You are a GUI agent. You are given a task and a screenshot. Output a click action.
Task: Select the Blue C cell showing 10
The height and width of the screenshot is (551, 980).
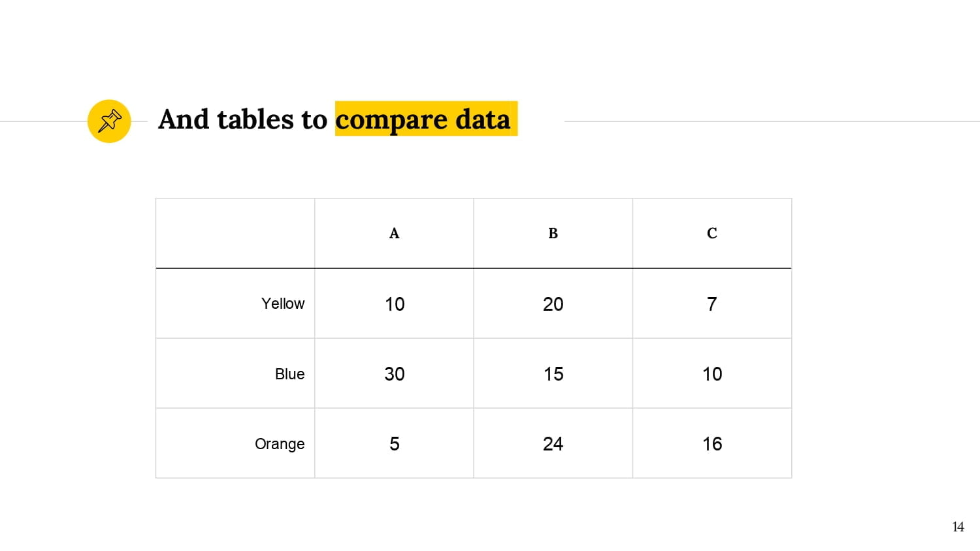pos(712,373)
